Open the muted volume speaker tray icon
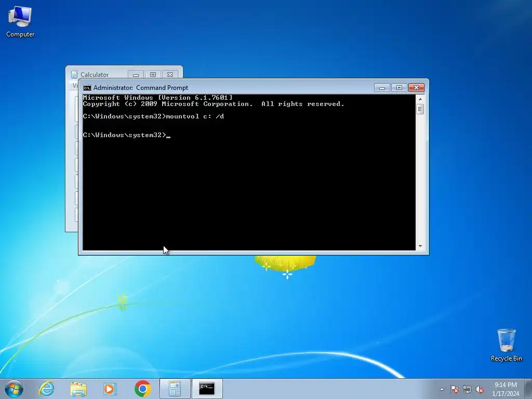532x399 pixels. coord(480,389)
